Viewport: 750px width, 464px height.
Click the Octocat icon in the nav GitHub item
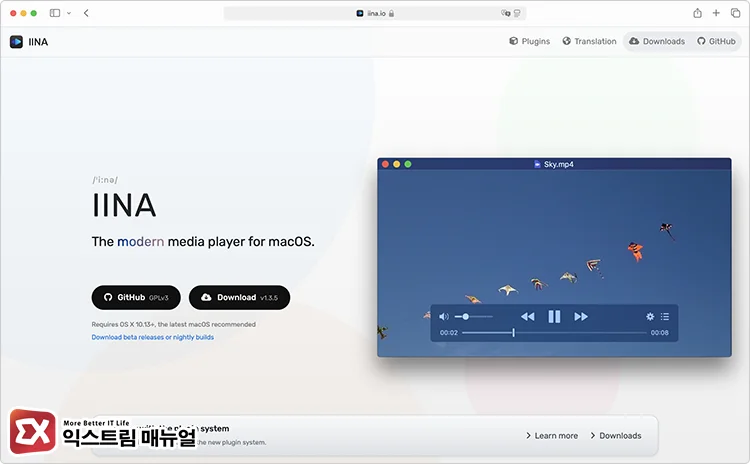click(x=701, y=41)
